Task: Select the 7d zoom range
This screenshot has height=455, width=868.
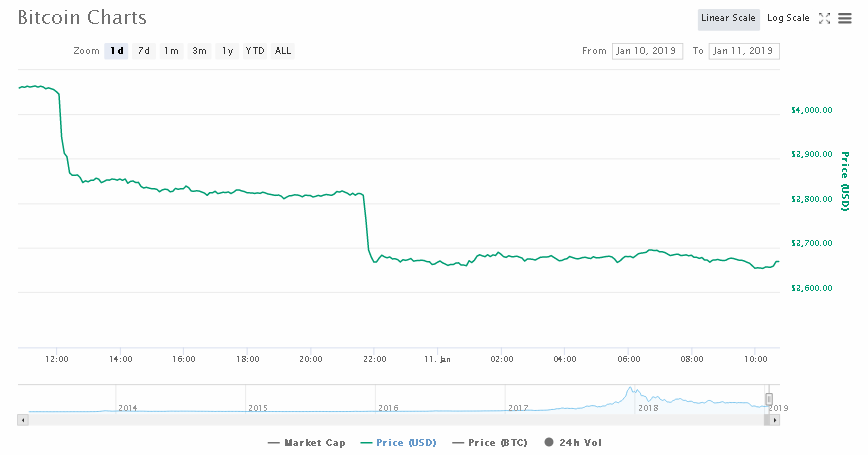Action: coord(144,51)
